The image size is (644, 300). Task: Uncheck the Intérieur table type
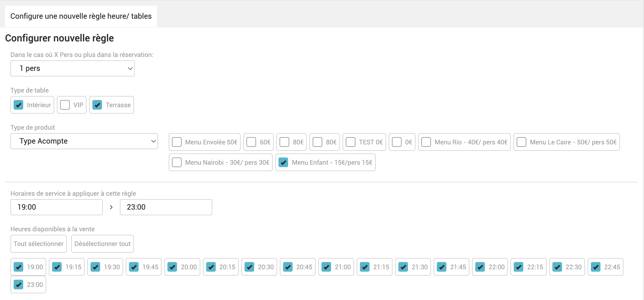(18, 105)
